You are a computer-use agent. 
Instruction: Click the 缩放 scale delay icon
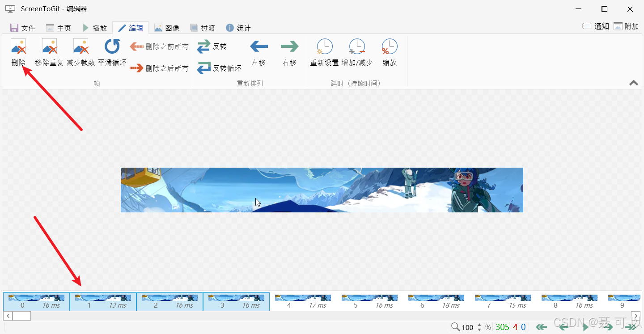click(390, 47)
